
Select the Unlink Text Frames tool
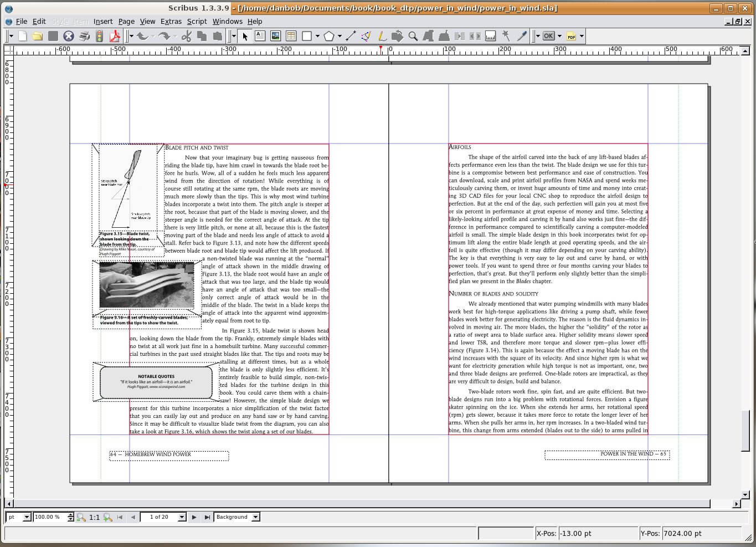point(475,36)
